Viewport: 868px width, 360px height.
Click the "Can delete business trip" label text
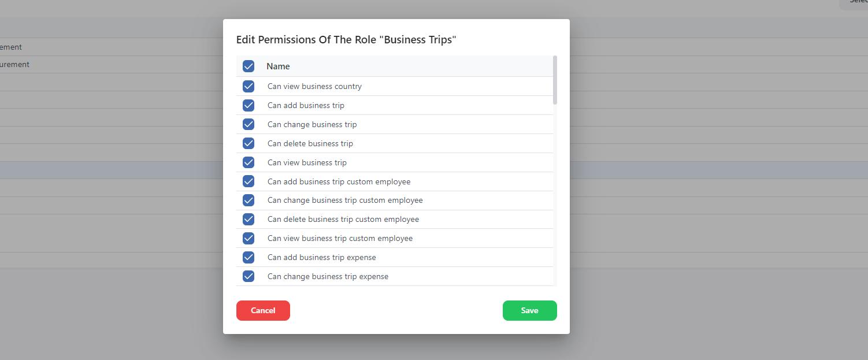tap(310, 143)
